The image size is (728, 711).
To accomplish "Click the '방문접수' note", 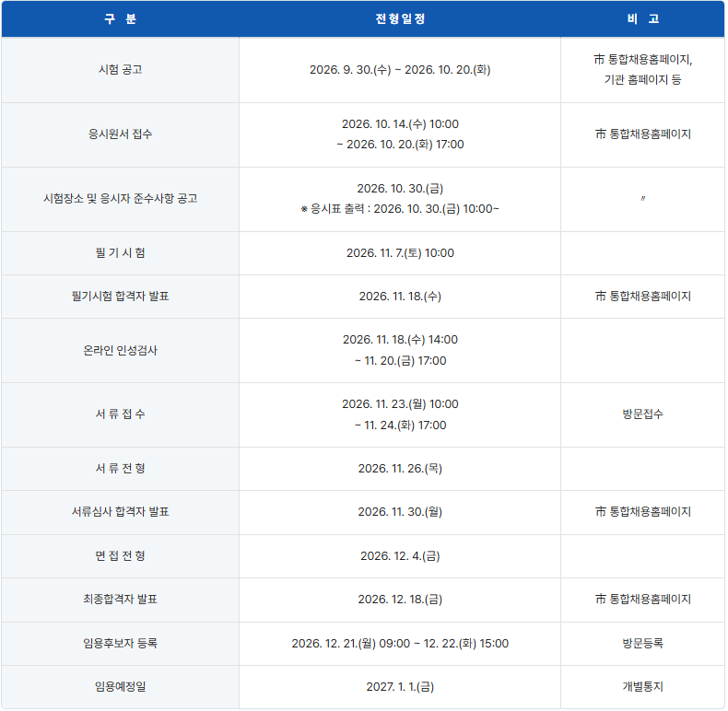I will click(642, 414).
